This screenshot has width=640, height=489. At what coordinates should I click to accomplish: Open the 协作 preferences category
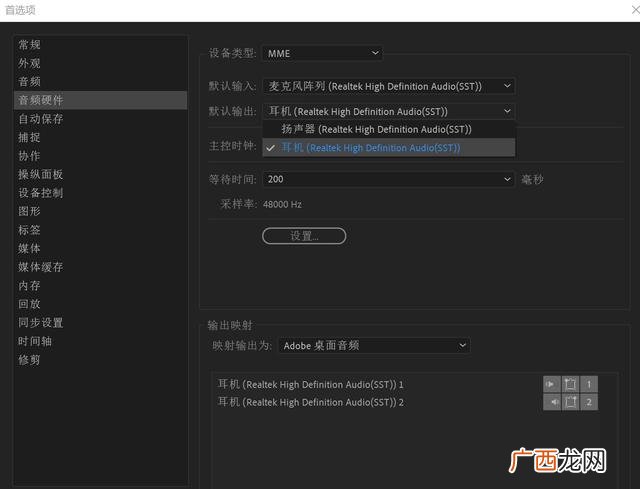tap(100, 156)
